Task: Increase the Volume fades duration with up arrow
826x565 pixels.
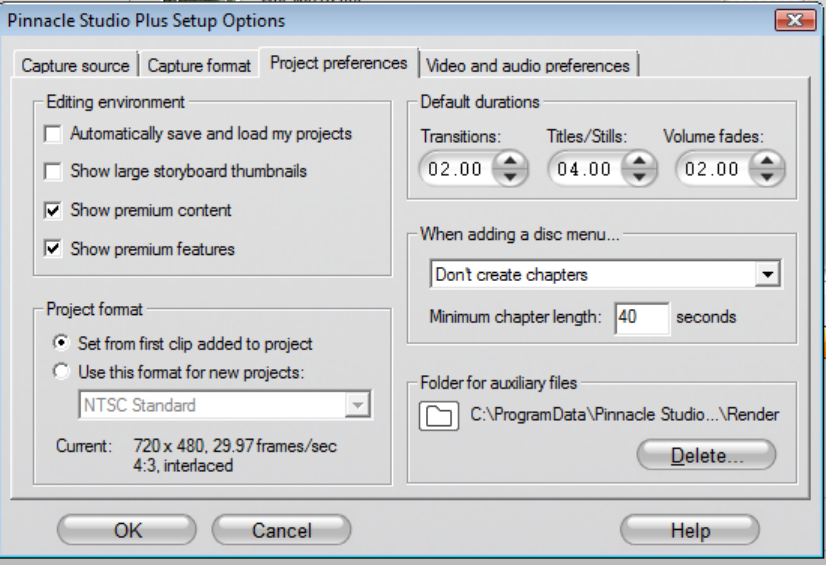Action: tap(767, 162)
